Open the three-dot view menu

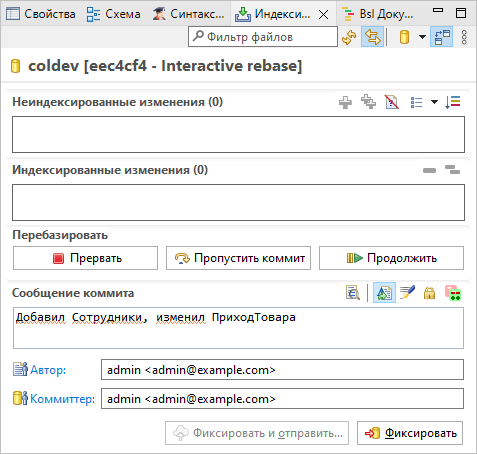point(464,37)
